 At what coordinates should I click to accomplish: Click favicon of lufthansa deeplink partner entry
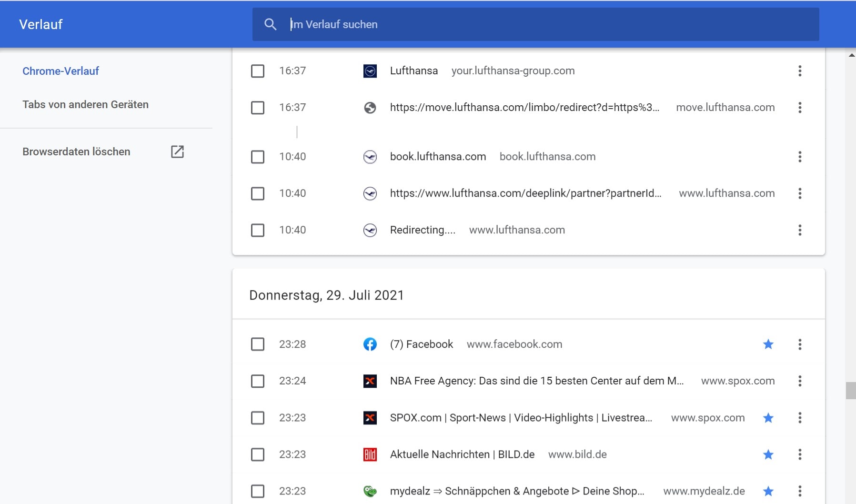(370, 193)
